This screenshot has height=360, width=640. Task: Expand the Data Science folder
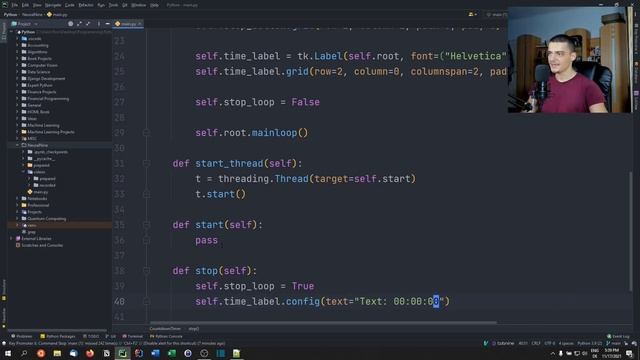click(18, 72)
